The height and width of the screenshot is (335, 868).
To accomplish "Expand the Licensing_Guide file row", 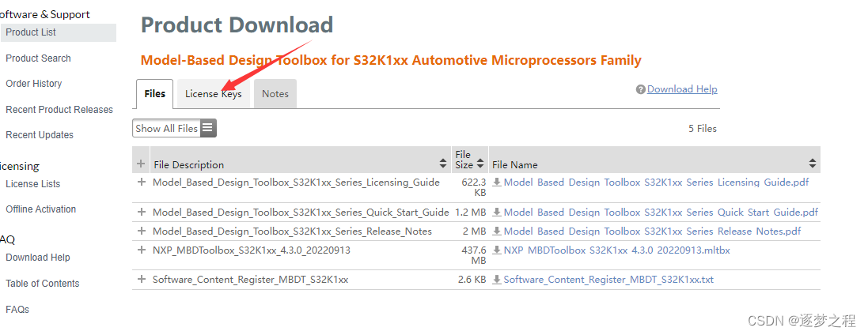I will click(x=142, y=183).
